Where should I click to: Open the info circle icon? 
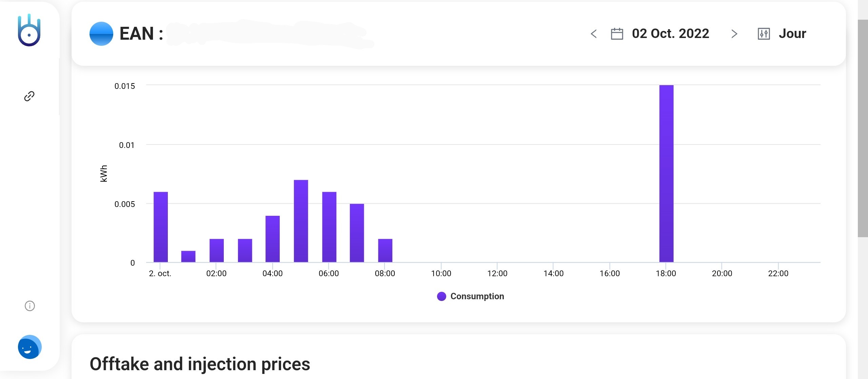click(30, 306)
